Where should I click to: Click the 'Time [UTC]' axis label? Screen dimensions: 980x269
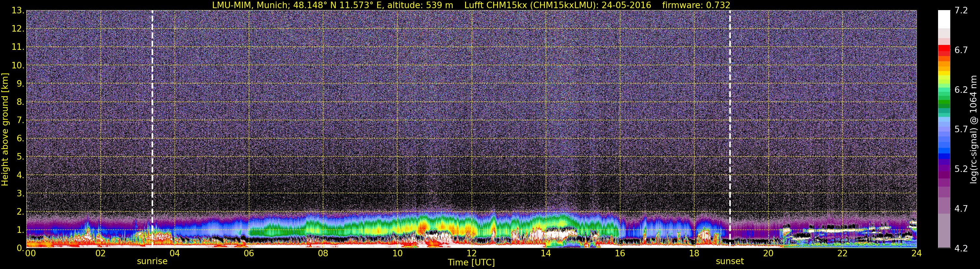(x=471, y=262)
